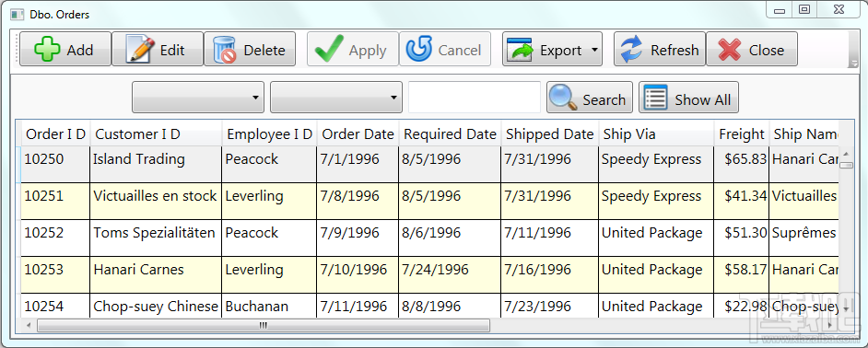The width and height of the screenshot is (868, 348).
Task: Click the $58.17 freight cell
Action: [741, 275]
